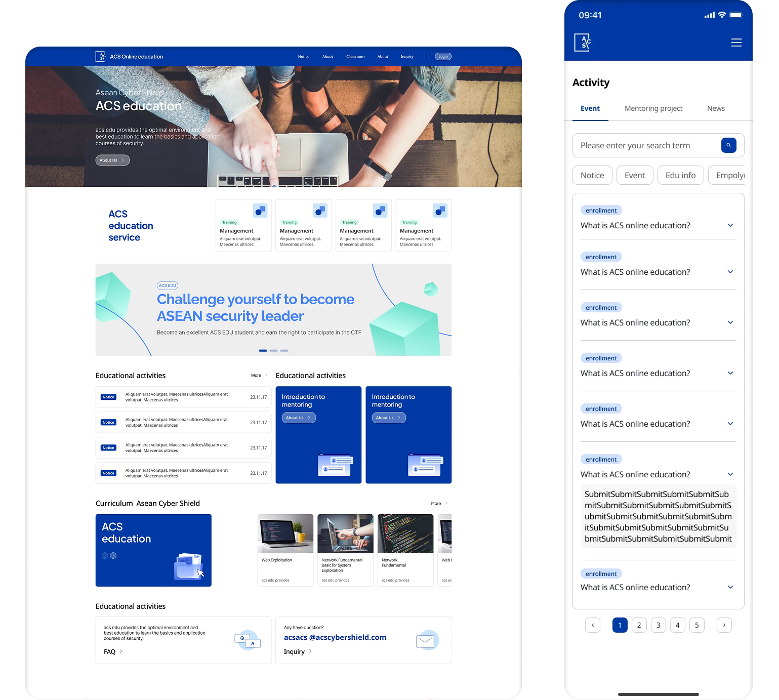Expand the last enrollment question
The width and height of the screenshot is (779, 700).
pos(730,587)
